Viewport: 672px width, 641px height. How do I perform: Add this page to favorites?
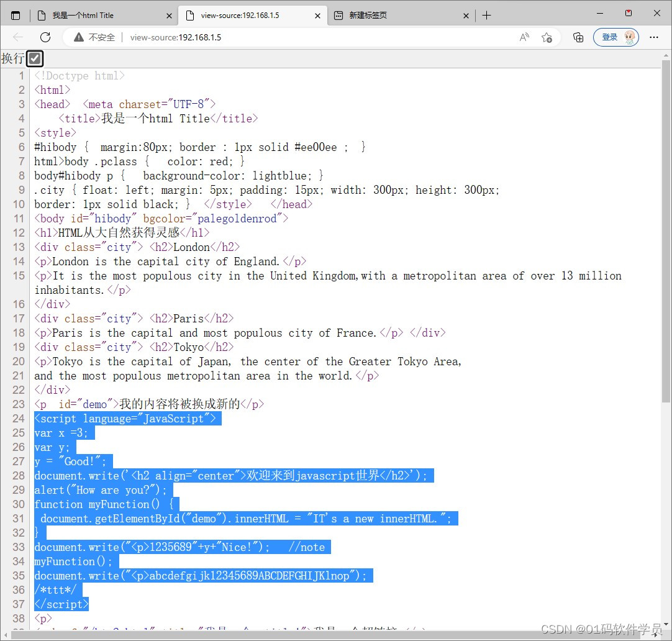[x=547, y=37]
